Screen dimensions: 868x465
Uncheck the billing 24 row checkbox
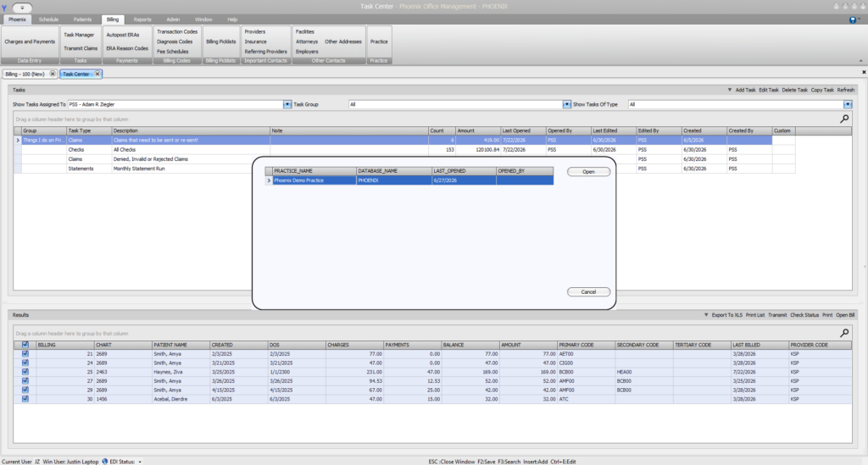(25, 363)
